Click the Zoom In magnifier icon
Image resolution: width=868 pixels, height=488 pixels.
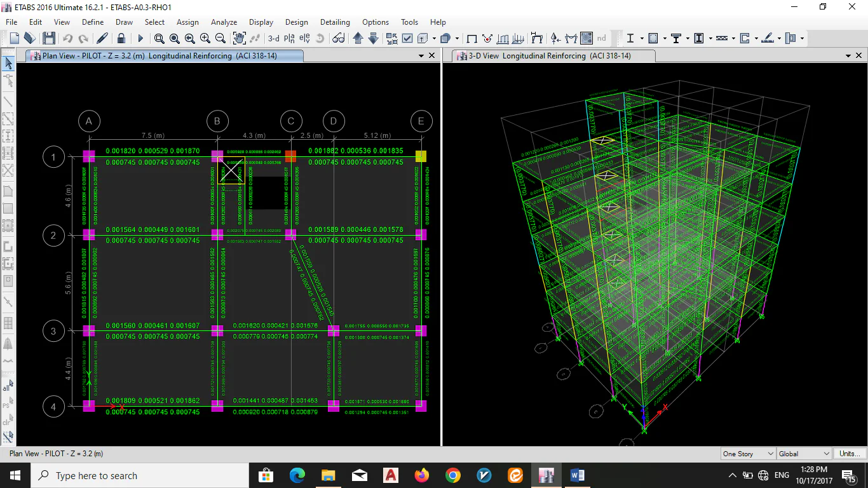[x=205, y=38]
